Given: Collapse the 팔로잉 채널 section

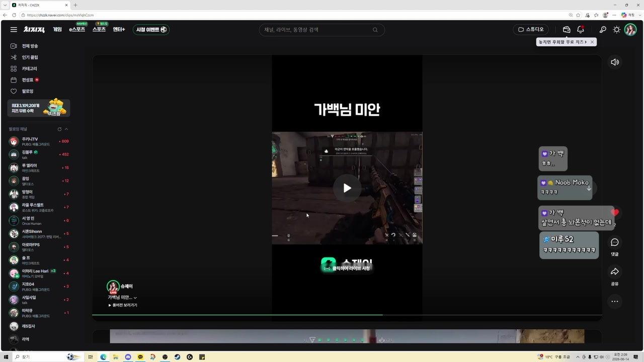Looking at the screenshot, I should click(66, 129).
